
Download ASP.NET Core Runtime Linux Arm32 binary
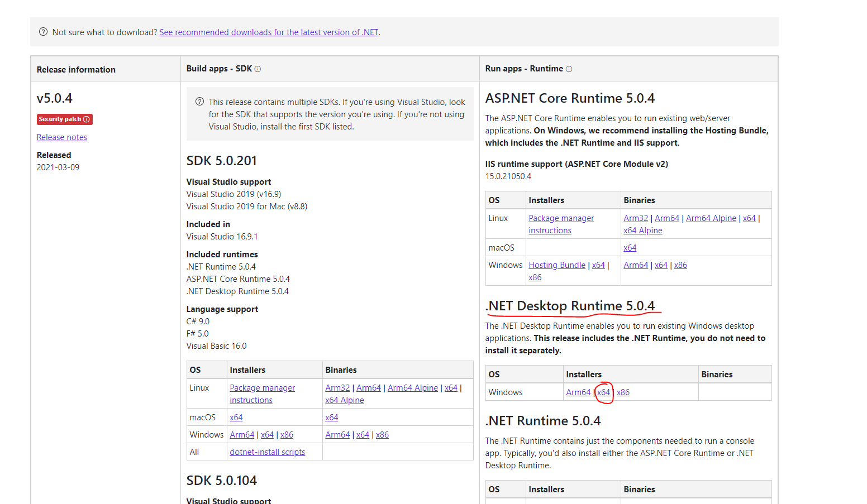coord(636,218)
